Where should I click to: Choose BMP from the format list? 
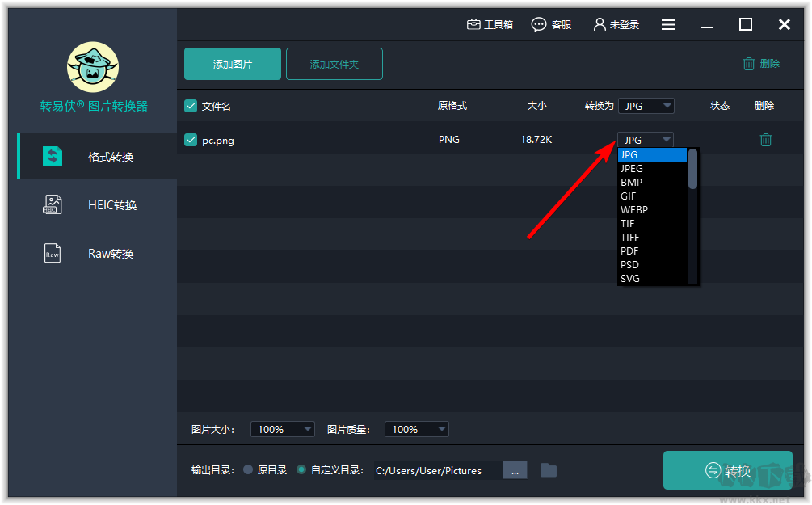click(x=653, y=183)
